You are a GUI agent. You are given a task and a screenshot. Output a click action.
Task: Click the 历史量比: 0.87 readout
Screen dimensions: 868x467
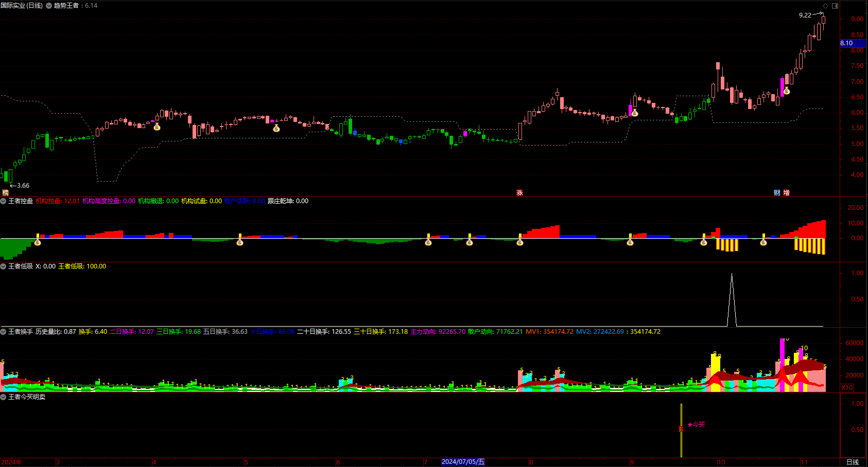click(x=56, y=332)
